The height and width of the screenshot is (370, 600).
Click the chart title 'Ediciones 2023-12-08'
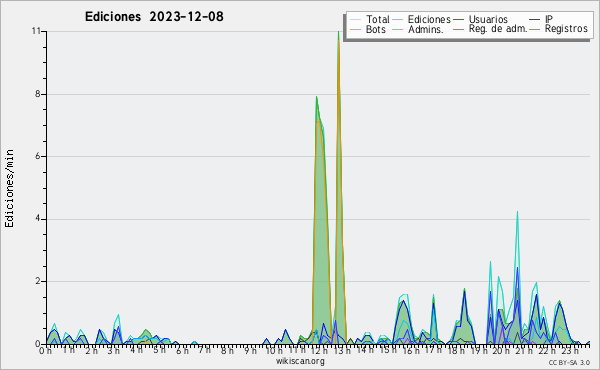(x=154, y=17)
